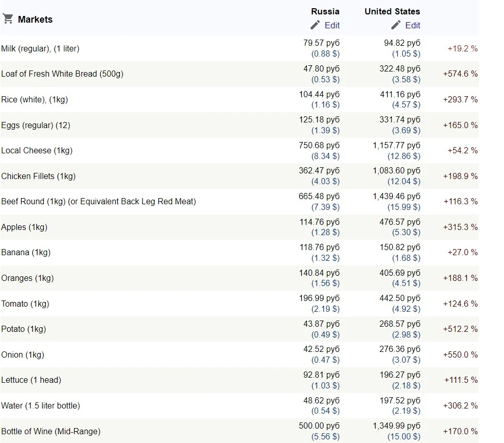Select the +306.2 % difference value
This screenshot has width=504, height=443.
pyautogui.click(x=460, y=406)
